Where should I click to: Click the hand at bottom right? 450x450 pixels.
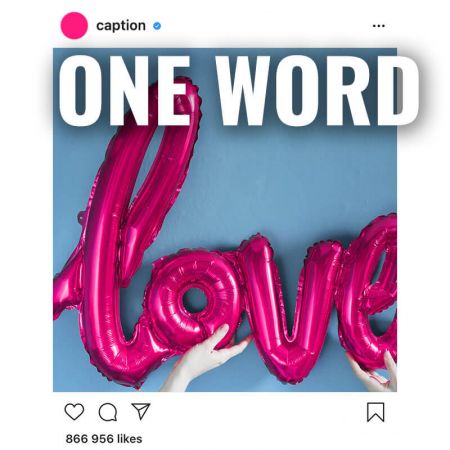[378, 372]
